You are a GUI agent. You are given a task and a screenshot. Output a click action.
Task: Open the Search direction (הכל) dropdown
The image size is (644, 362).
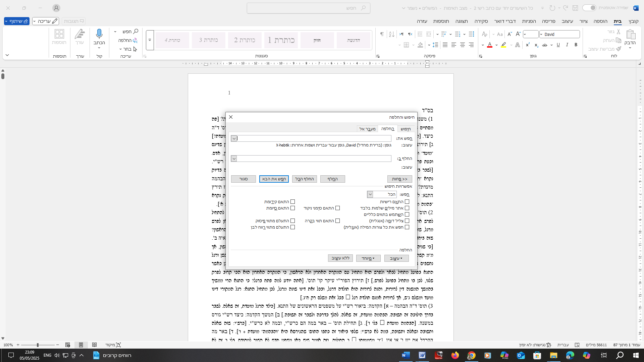point(370,194)
